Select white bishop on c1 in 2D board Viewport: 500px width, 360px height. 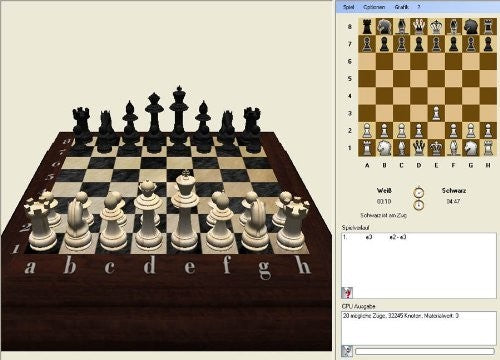(402, 148)
